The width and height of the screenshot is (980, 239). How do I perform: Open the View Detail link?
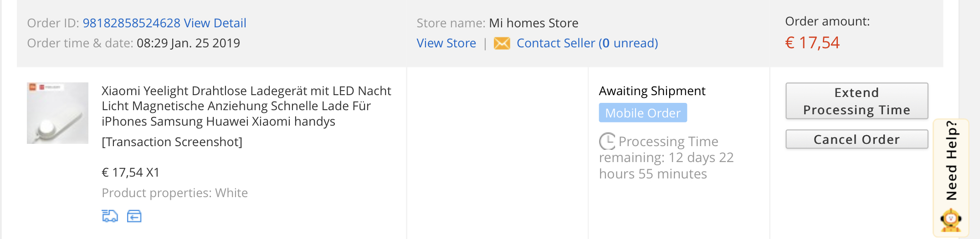pos(215,23)
